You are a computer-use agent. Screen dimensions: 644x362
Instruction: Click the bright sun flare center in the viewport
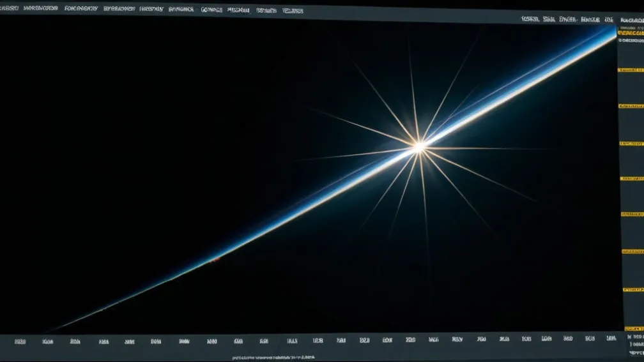(x=419, y=147)
